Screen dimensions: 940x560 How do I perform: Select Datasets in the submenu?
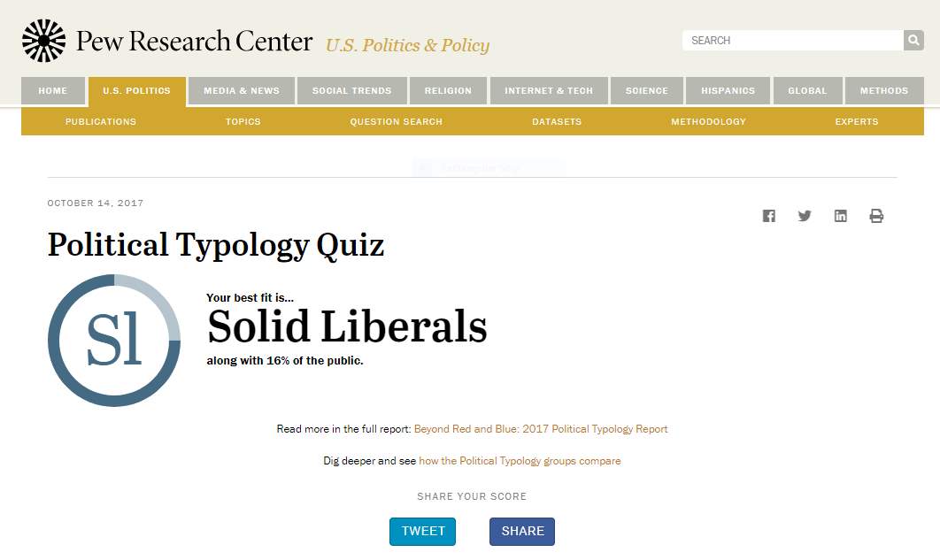click(x=557, y=121)
